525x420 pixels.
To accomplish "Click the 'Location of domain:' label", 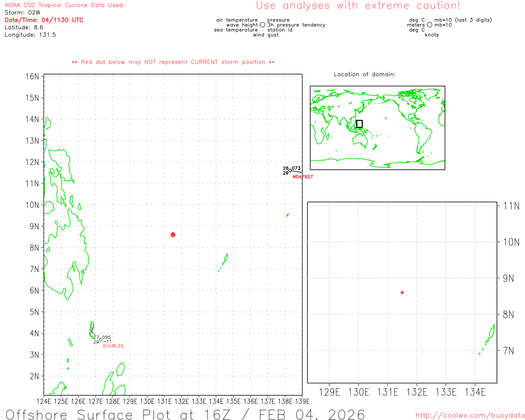I will (x=365, y=74).
